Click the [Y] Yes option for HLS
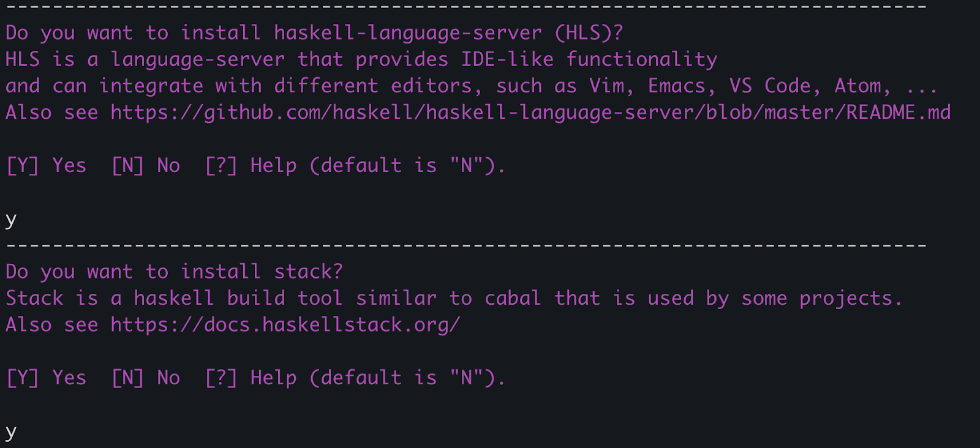 click(46, 166)
